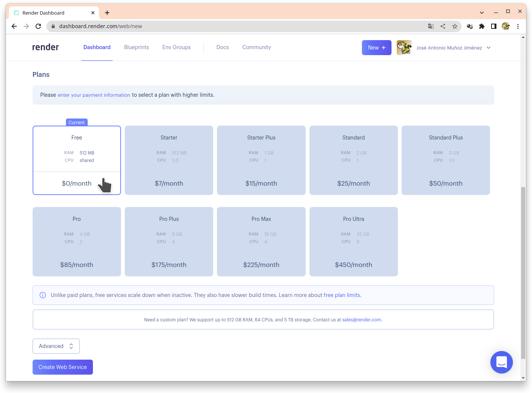Image resolution: width=532 pixels, height=393 pixels.
Task: Select the Pro Max plan card
Action: [261, 242]
